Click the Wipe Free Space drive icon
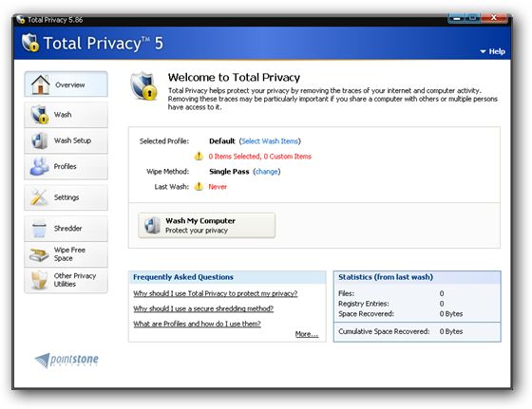The image size is (532, 409). [x=39, y=255]
